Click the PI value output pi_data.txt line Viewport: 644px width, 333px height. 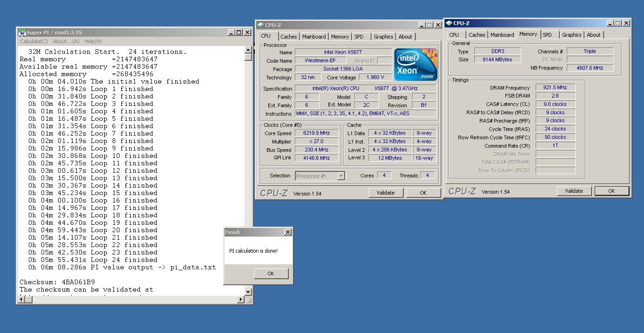(122, 267)
